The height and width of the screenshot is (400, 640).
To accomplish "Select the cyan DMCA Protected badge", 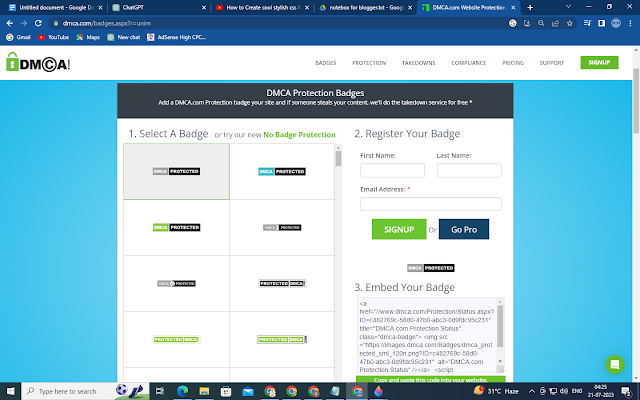I will tap(282, 171).
